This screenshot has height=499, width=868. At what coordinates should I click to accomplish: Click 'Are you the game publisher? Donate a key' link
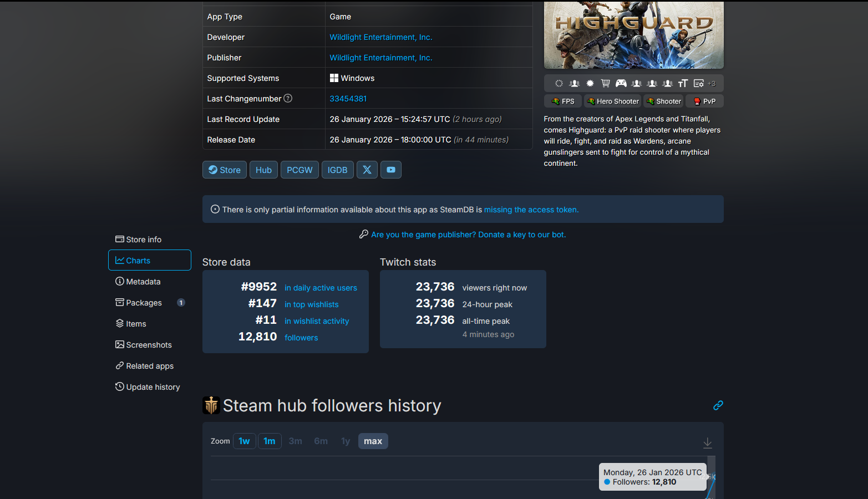[x=469, y=235]
